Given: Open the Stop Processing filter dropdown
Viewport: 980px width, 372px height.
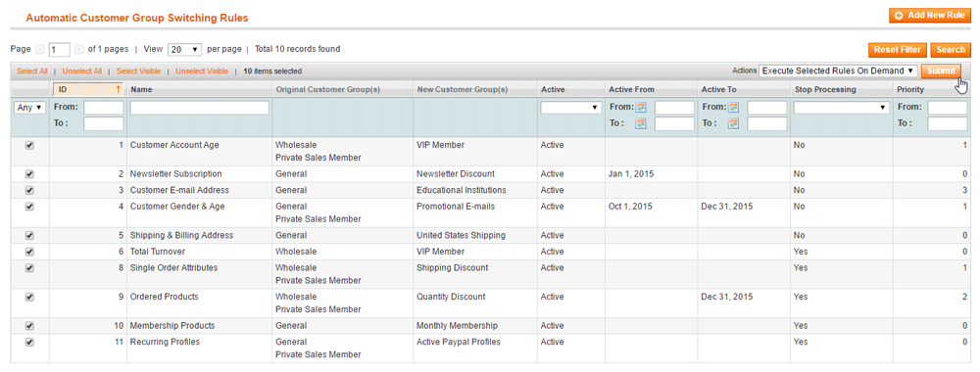Looking at the screenshot, I should click(x=841, y=108).
